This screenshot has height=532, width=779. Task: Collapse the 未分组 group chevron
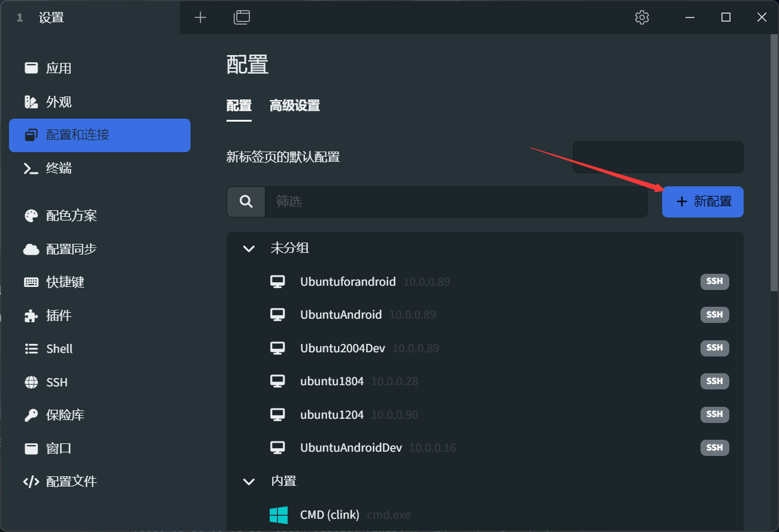coord(249,249)
